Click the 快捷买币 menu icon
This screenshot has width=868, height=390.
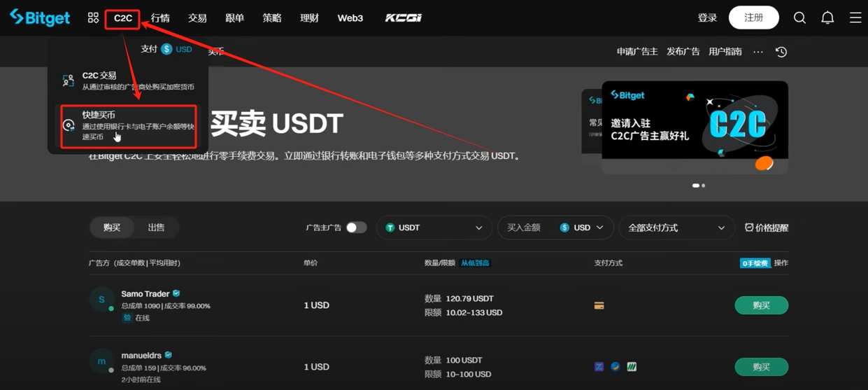(69, 125)
